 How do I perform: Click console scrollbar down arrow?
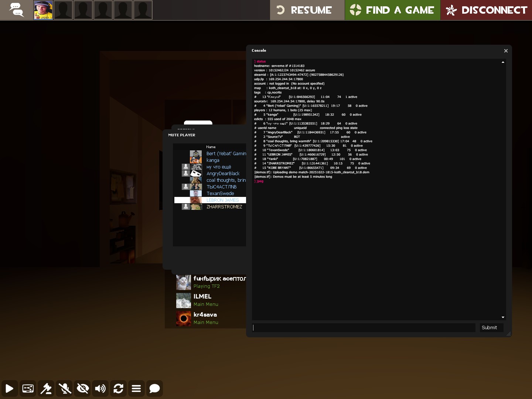click(x=503, y=317)
